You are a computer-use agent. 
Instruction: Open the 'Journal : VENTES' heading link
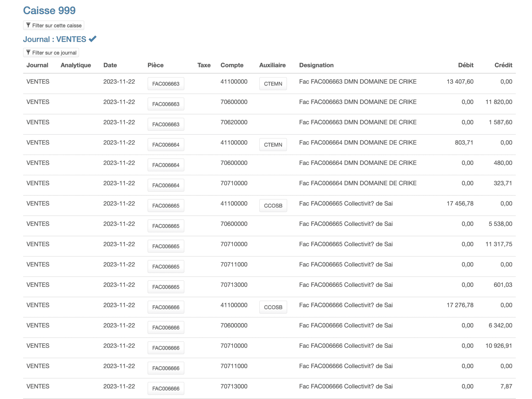click(x=55, y=39)
